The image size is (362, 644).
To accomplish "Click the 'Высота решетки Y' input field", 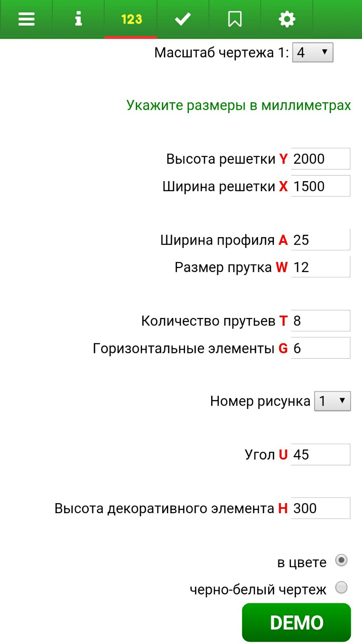I will (320, 159).
